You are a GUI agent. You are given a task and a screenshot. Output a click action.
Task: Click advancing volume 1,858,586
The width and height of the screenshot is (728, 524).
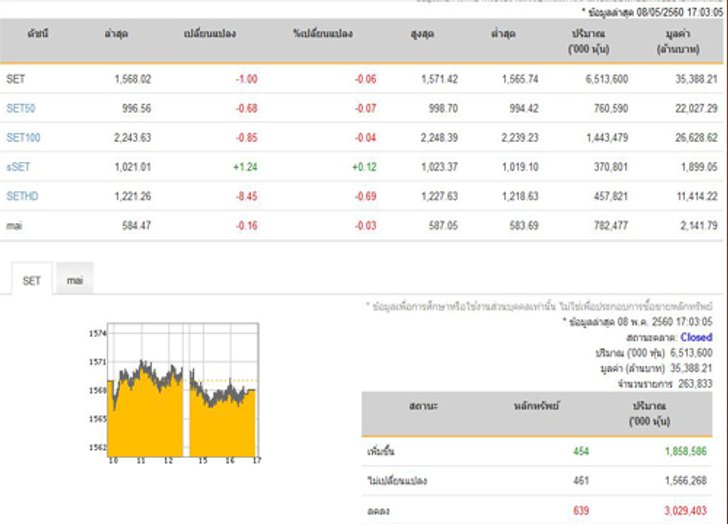coord(686,451)
